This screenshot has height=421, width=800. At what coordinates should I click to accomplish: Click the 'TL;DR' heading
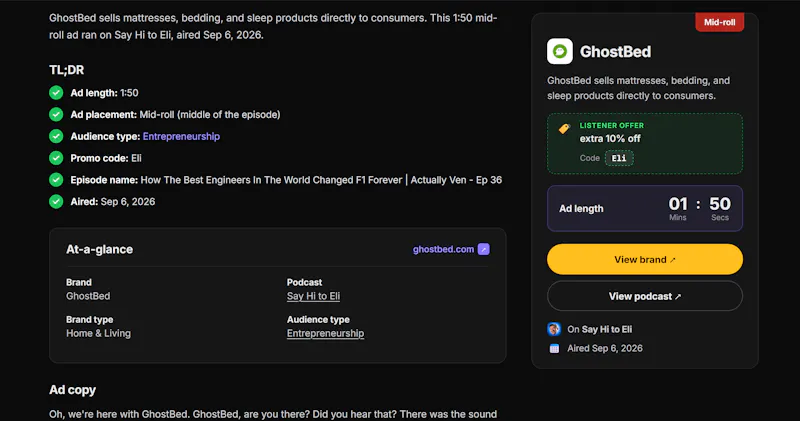(x=66, y=70)
